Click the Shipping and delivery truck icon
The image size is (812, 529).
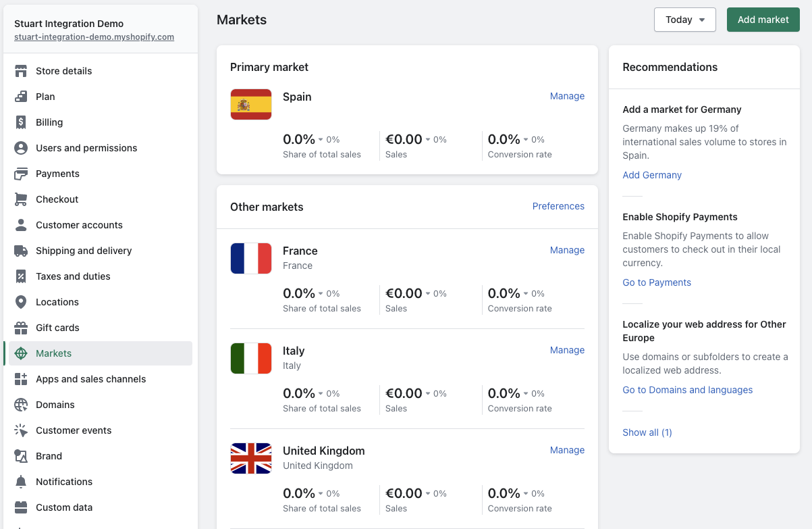point(21,251)
